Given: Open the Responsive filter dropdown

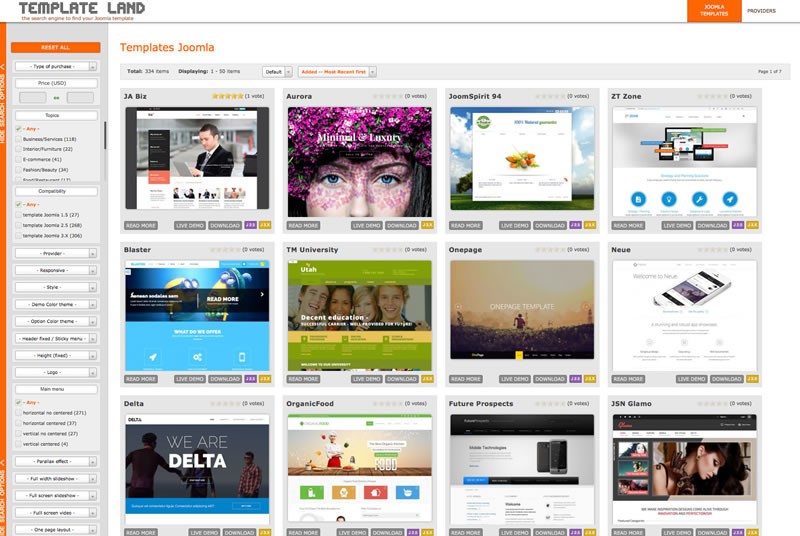Looking at the screenshot, I should [x=56, y=270].
